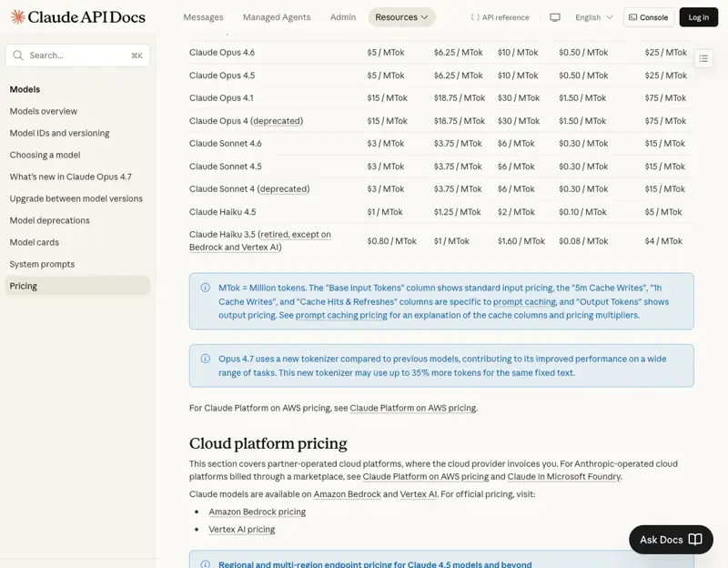Open Claude in Microsoft Foundry link
The height and width of the screenshot is (568, 728).
(x=564, y=476)
